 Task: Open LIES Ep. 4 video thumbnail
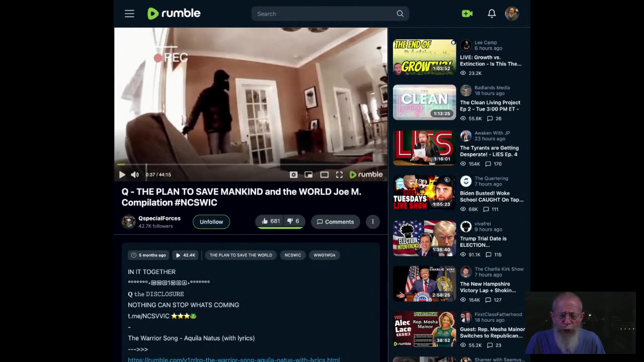[424, 147]
